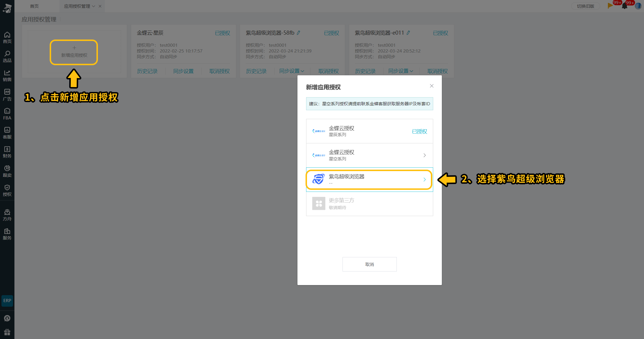Click authorization time 2022-03-24 21:21:39
Image resolution: width=644 pixels, height=339 pixels.
coord(290,51)
